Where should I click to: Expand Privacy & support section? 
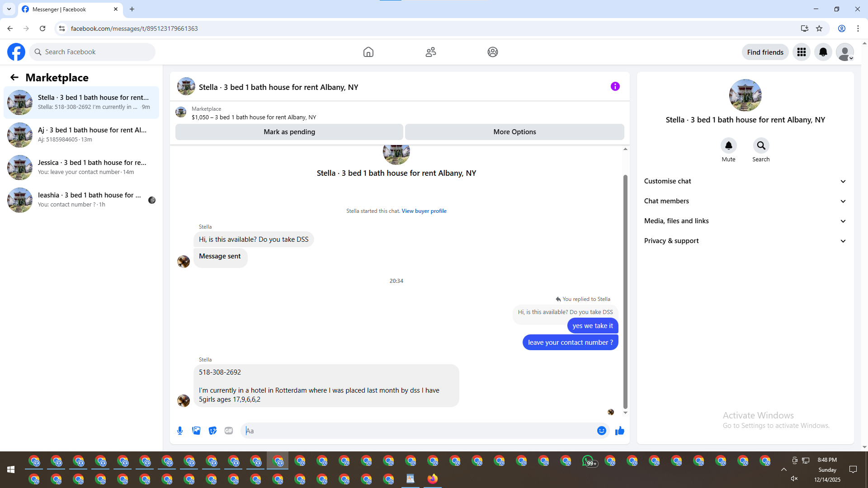(x=745, y=241)
